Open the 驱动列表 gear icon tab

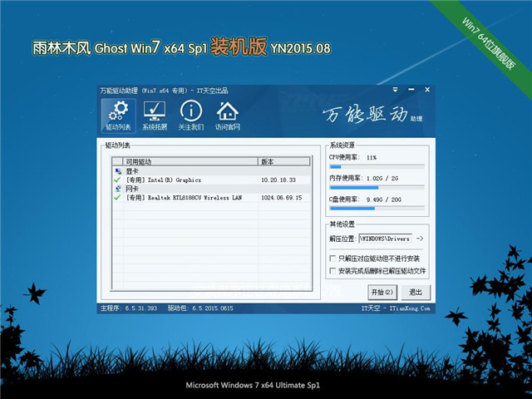click(x=118, y=116)
